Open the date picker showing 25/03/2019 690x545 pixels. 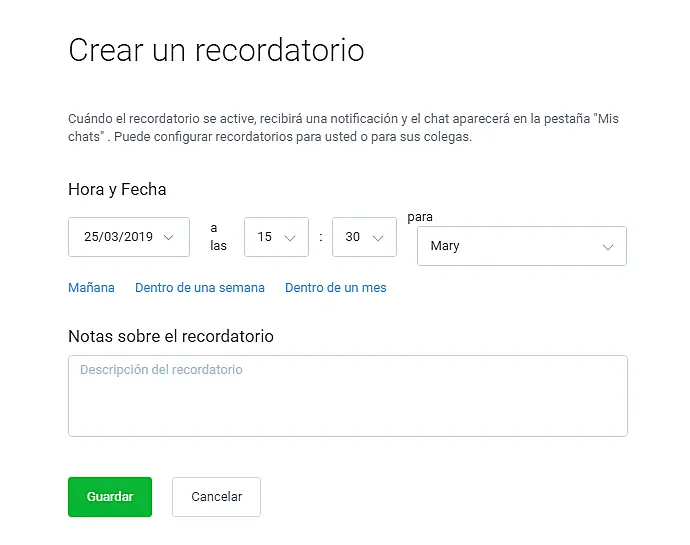coord(118,237)
